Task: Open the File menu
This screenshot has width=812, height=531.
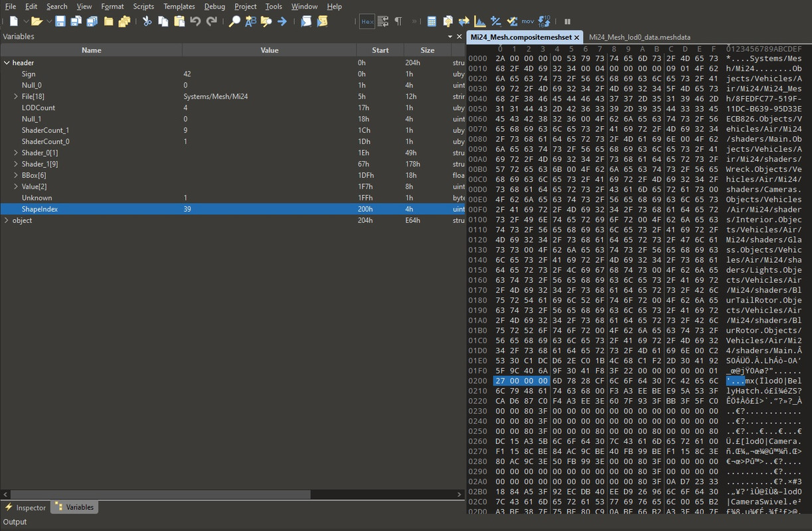Action: tap(11, 6)
